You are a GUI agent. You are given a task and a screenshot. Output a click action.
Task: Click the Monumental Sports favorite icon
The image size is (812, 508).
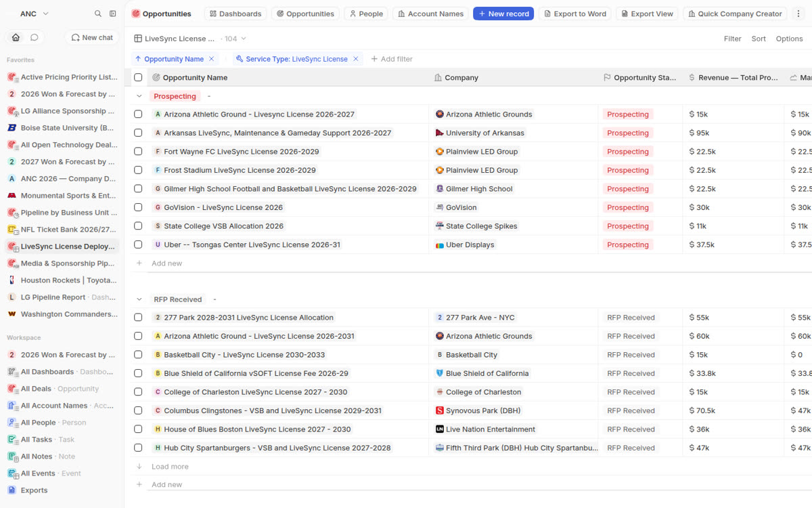point(12,195)
